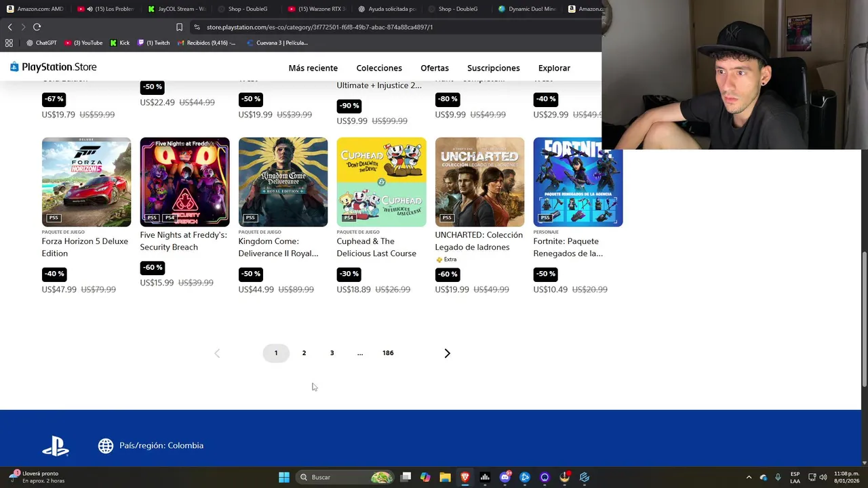
Task: Open the YouTube bookmark
Action: (x=83, y=43)
